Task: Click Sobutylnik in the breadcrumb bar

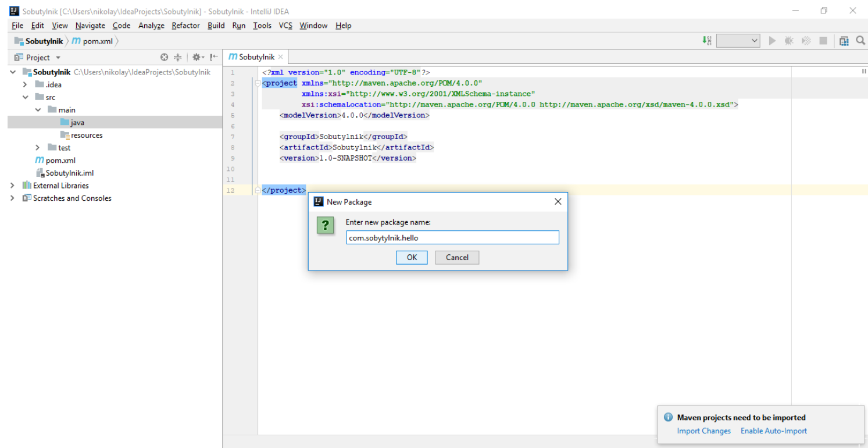Action: pos(44,41)
